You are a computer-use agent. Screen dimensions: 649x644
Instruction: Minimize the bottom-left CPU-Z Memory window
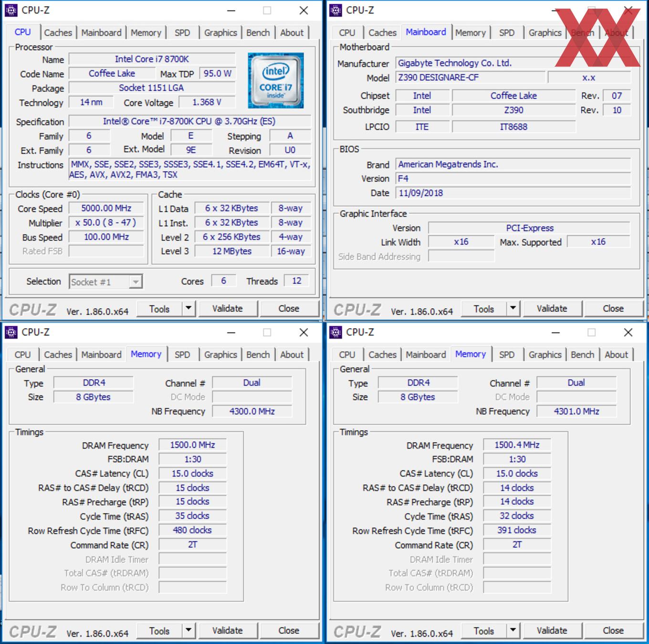(231, 332)
